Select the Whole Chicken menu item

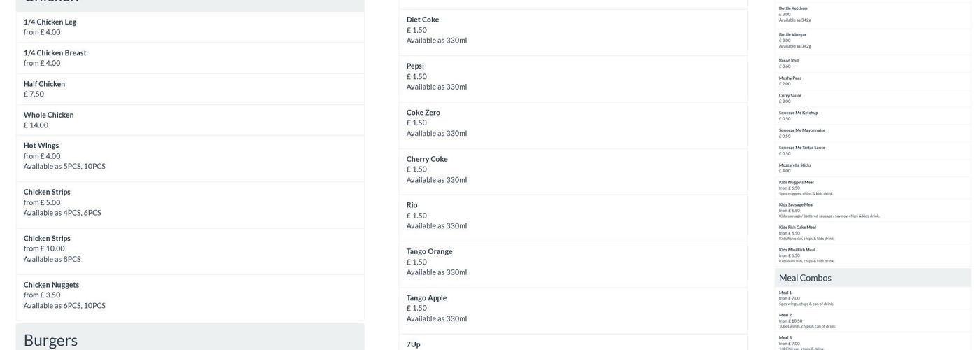pyautogui.click(x=49, y=115)
